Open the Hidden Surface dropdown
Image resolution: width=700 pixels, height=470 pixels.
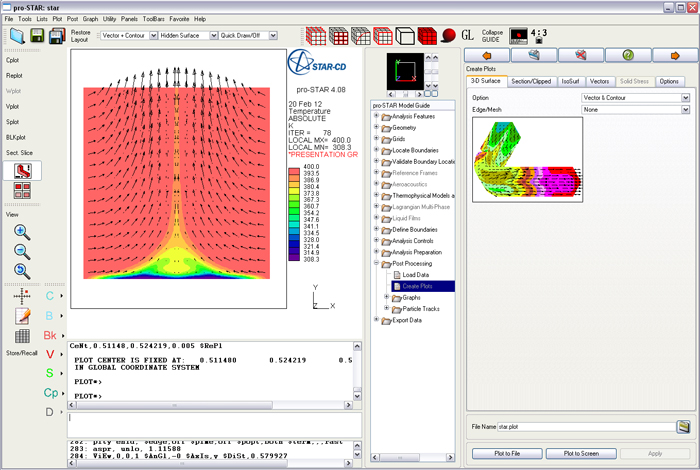214,35
